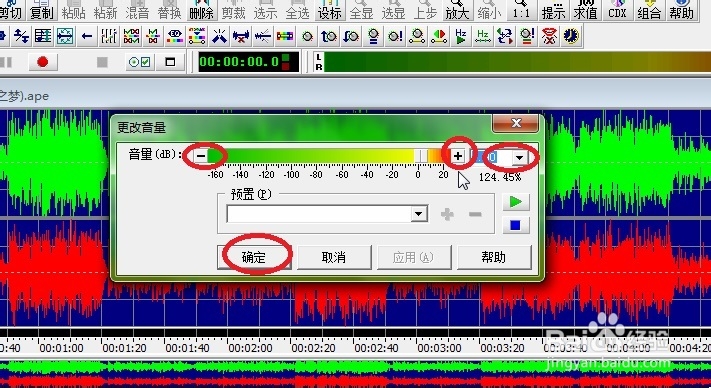Image resolution: width=711 pixels, height=388 pixels.
Task: Click the 复制 (Copy) toolbar button
Action: [x=41, y=11]
